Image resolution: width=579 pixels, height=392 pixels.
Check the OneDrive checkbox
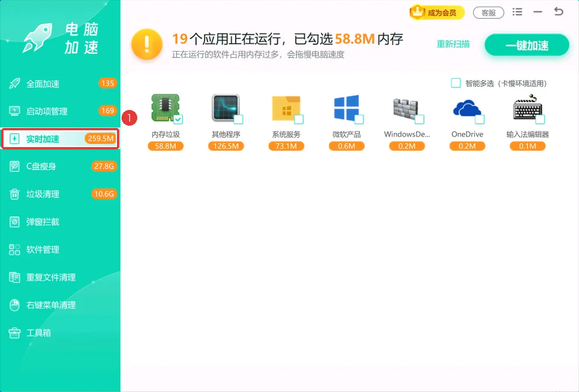(x=479, y=119)
